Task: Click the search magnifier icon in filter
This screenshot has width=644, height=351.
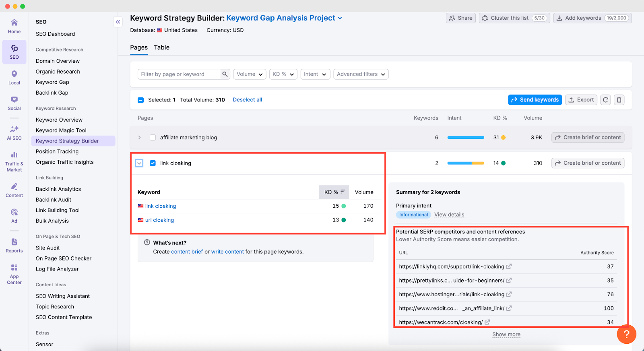Action: click(225, 74)
